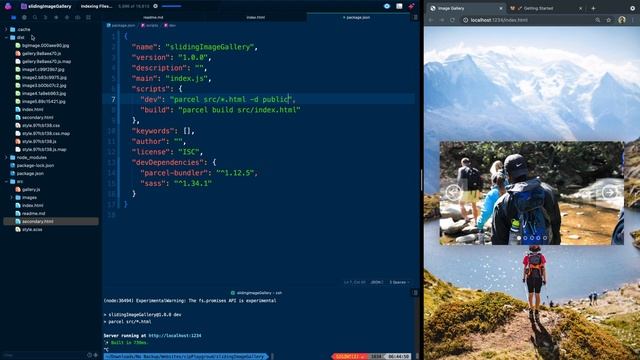This screenshot has width=640, height=360.
Task: Show previous gallery slide arrow
Action: (453, 192)
